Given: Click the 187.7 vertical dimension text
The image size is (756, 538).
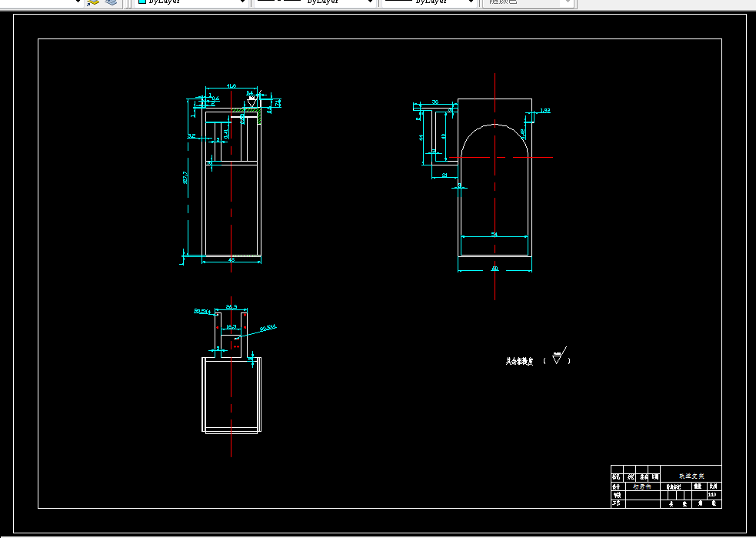Looking at the screenshot, I should coord(185,177).
